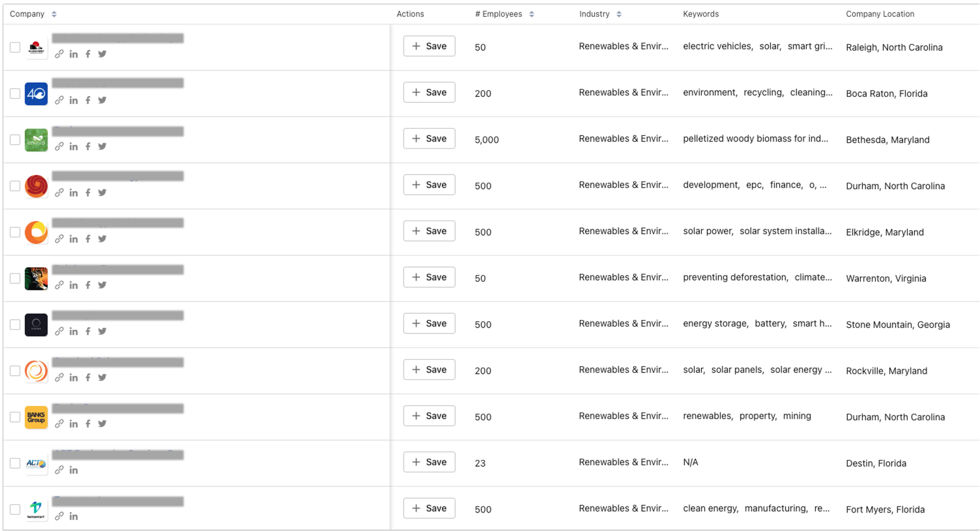
Task: Save the Boca Raton, Florida company
Action: coord(429,92)
